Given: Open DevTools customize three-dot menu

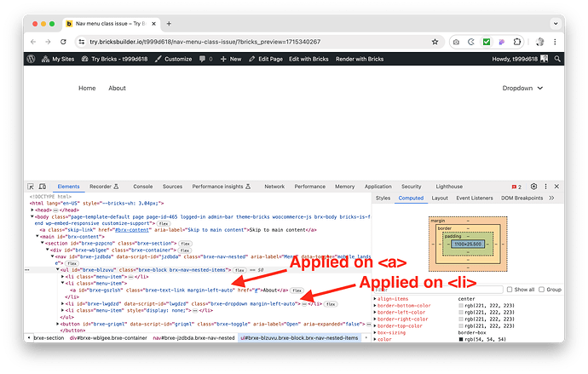Looking at the screenshot, I should pyautogui.click(x=545, y=187).
